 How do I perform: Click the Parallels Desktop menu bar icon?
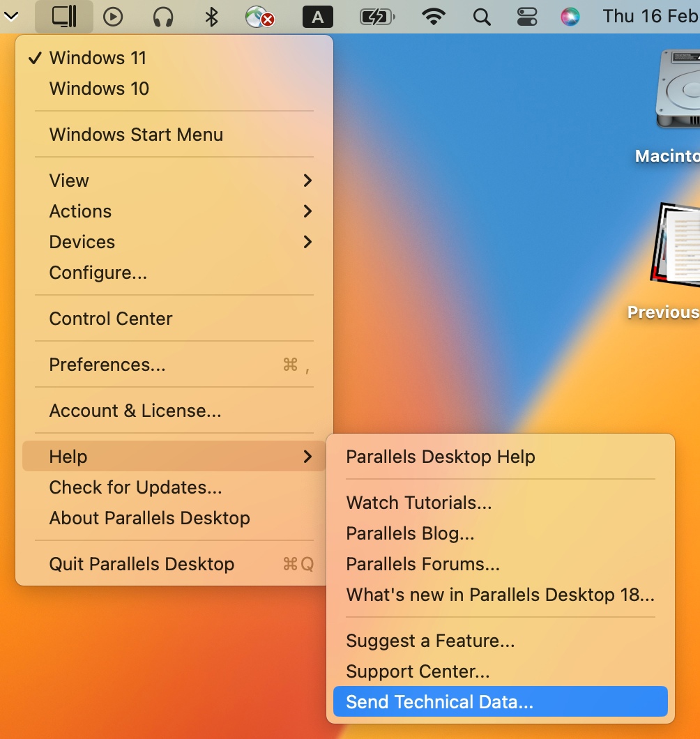click(x=64, y=16)
